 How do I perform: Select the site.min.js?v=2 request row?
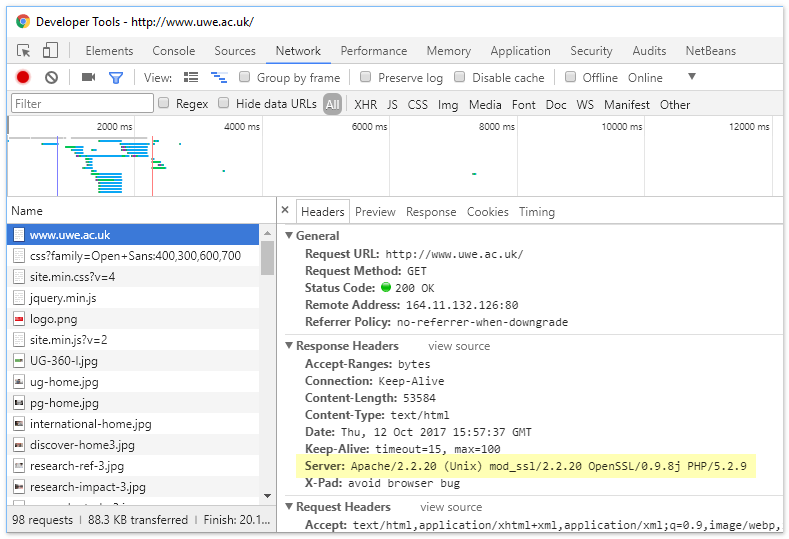click(133, 340)
